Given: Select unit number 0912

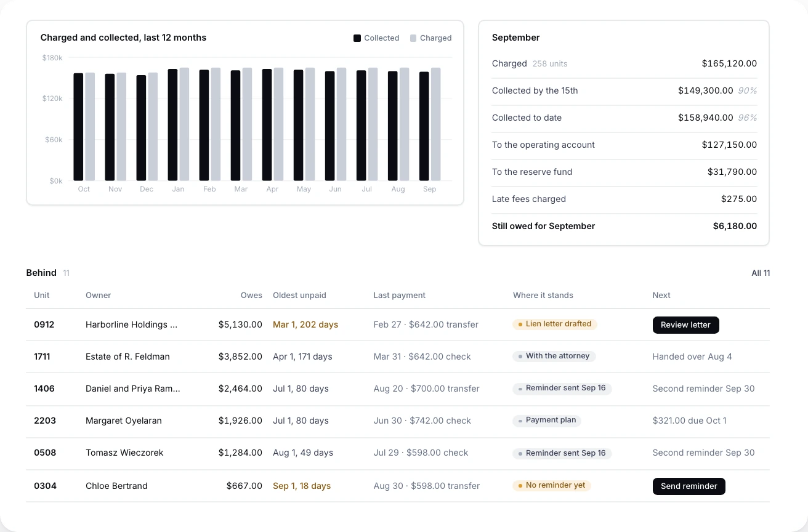Looking at the screenshot, I should pos(44,324).
